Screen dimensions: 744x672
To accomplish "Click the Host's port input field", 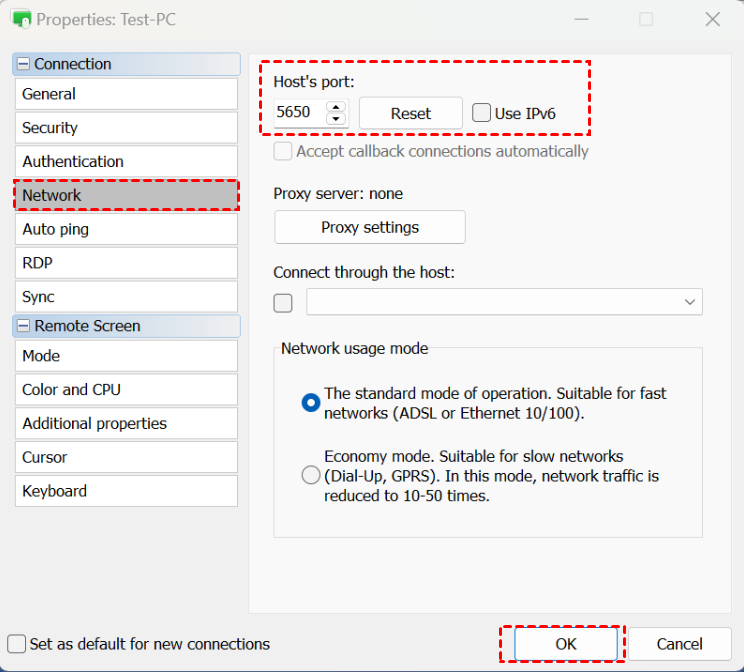I will [x=298, y=113].
